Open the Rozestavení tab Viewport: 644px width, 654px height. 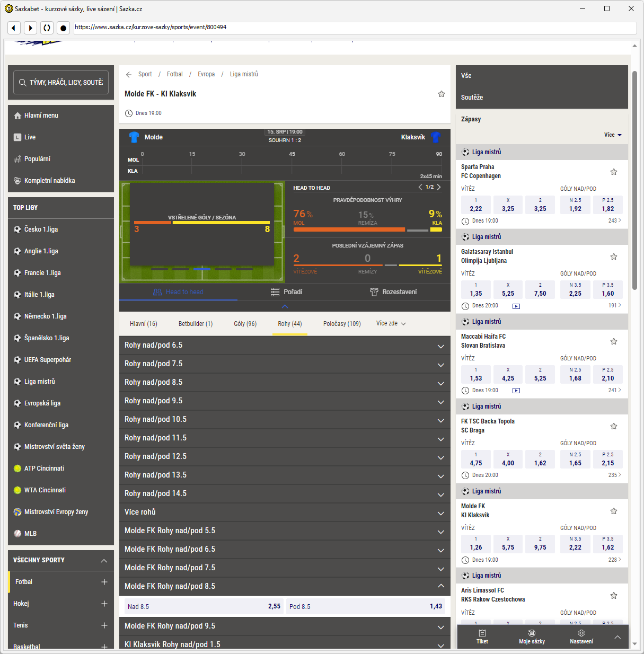(393, 292)
